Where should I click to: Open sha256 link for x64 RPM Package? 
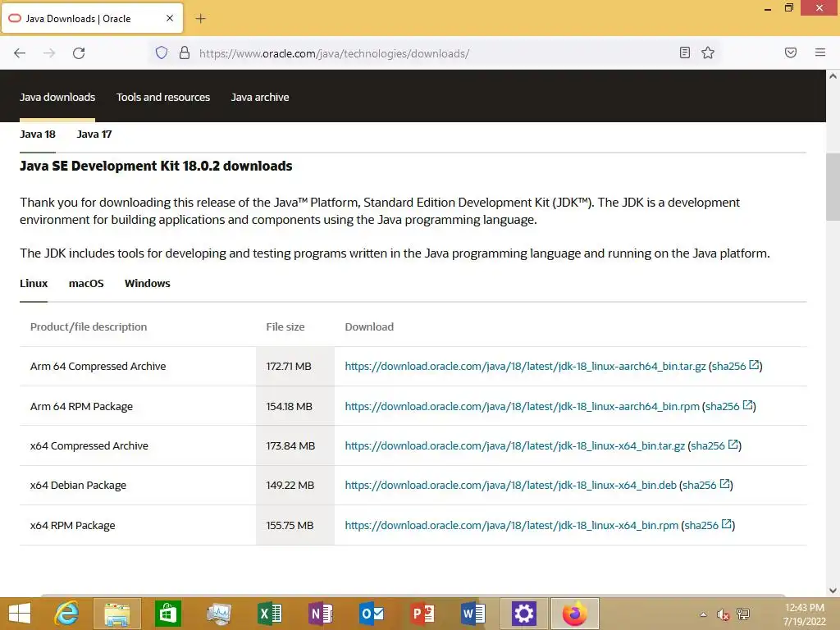click(708, 525)
